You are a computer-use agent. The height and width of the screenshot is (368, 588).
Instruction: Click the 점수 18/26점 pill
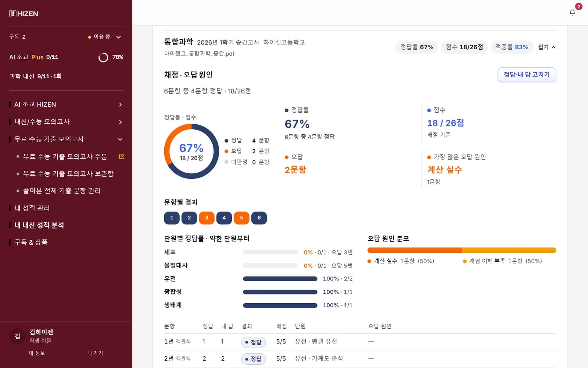(464, 47)
